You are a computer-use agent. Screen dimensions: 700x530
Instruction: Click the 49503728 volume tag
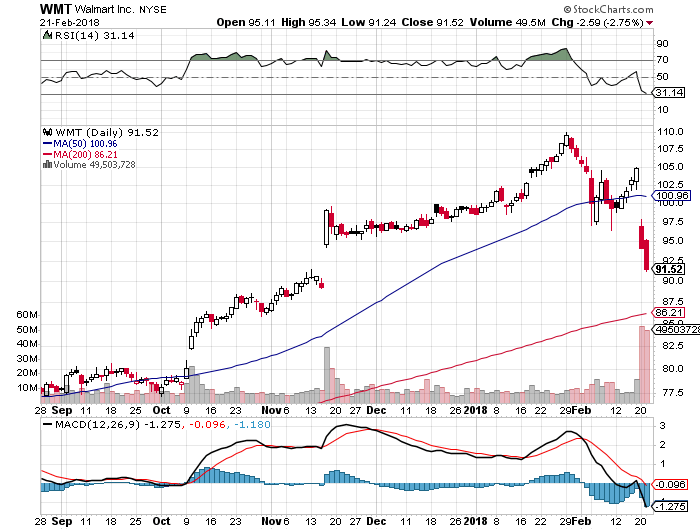pos(676,330)
